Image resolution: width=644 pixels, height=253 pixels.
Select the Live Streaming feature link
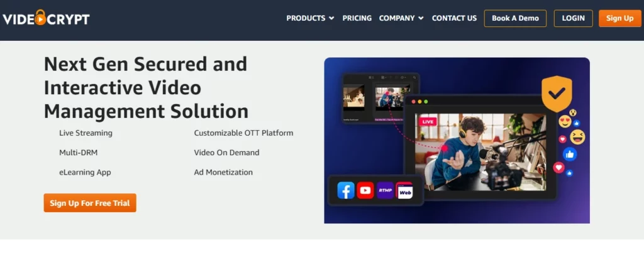click(86, 133)
